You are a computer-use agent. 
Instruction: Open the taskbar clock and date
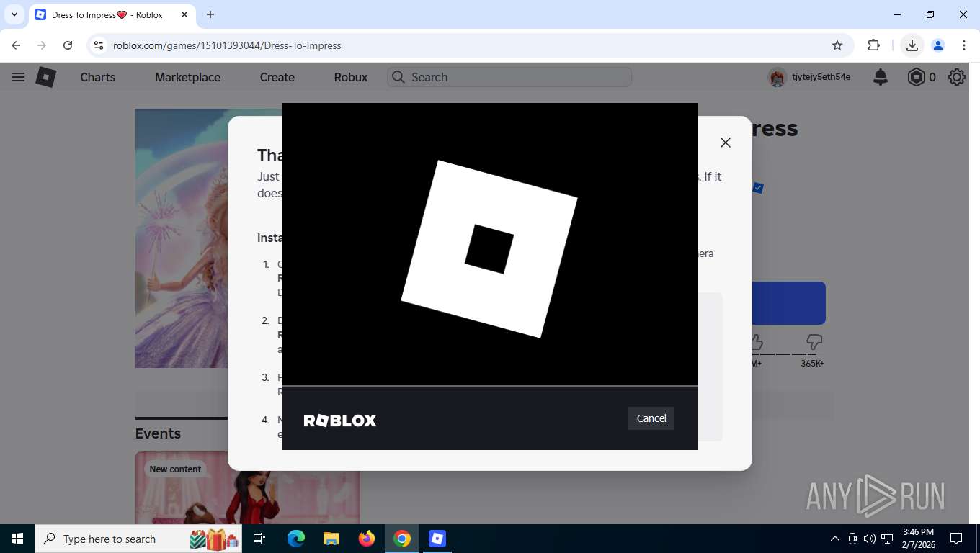tap(918, 539)
